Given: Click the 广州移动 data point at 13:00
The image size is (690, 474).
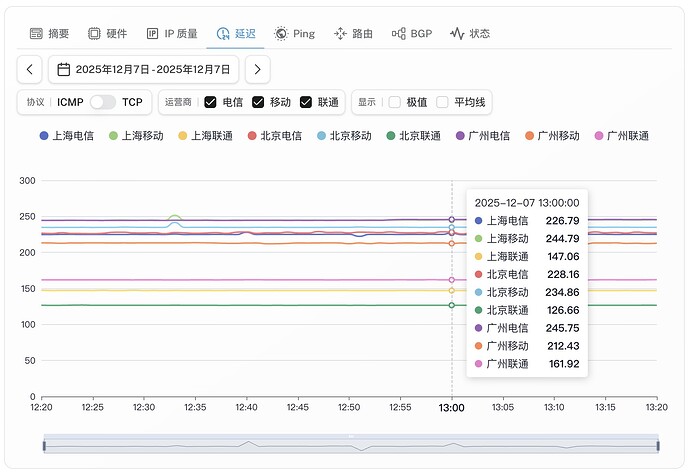Looking at the screenshot, I should (x=451, y=243).
